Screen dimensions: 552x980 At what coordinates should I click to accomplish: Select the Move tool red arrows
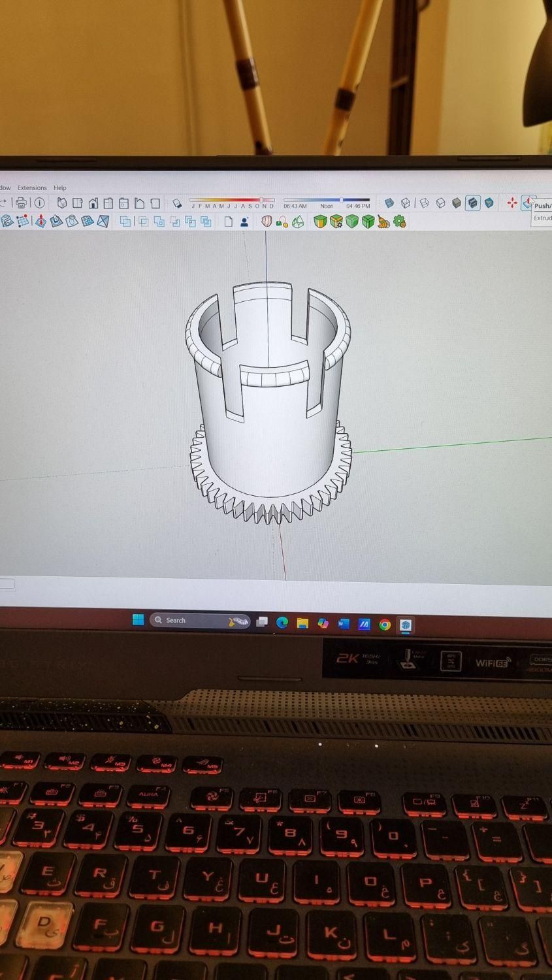pos(512,203)
